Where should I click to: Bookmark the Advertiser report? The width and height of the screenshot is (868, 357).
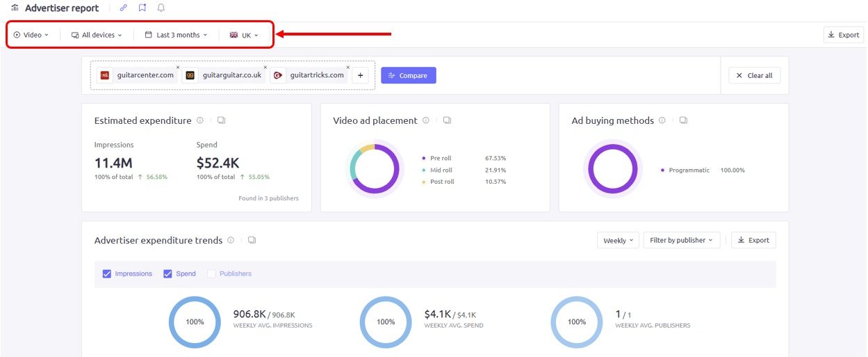tap(142, 8)
